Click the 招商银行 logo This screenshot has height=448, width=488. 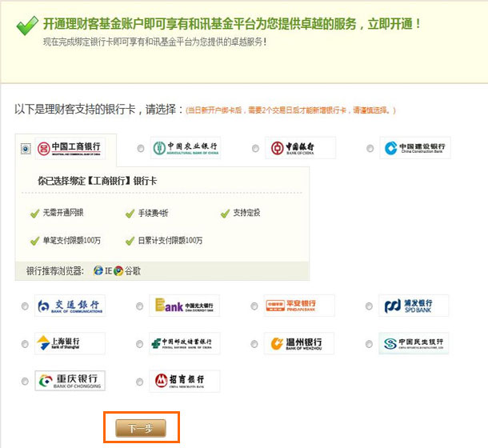[x=185, y=381]
